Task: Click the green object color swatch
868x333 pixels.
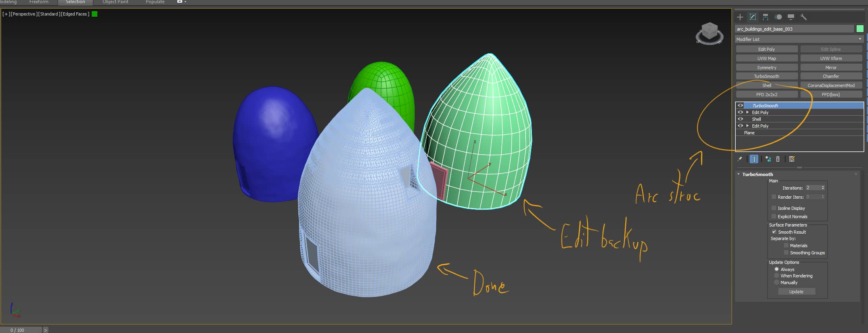Action: [x=860, y=29]
